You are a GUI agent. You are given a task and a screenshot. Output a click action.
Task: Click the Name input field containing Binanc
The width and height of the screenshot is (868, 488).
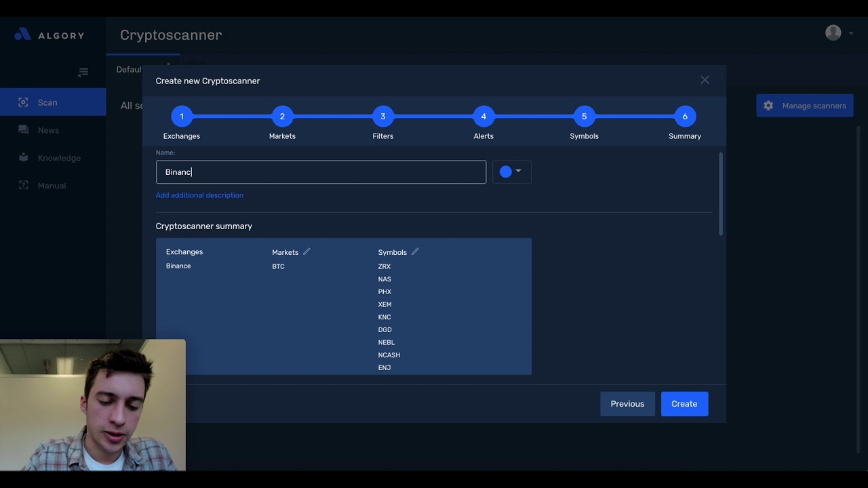321,172
